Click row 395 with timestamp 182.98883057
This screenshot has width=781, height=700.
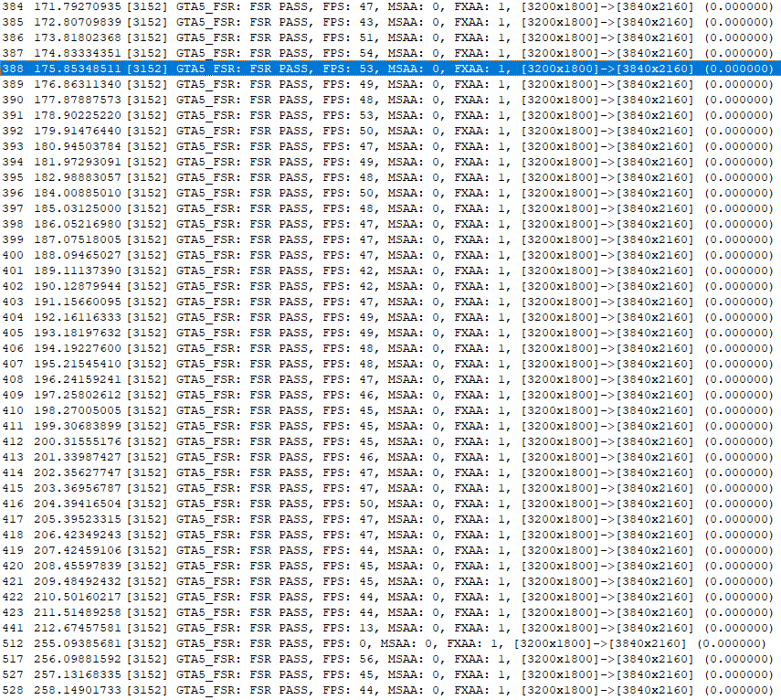pos(365,178)
